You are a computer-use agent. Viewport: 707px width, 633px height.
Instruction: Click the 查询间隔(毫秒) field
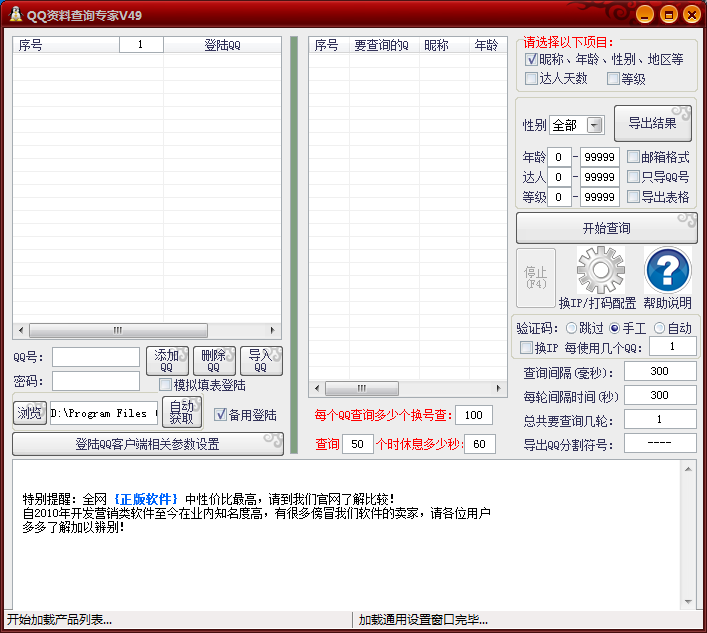660,371
